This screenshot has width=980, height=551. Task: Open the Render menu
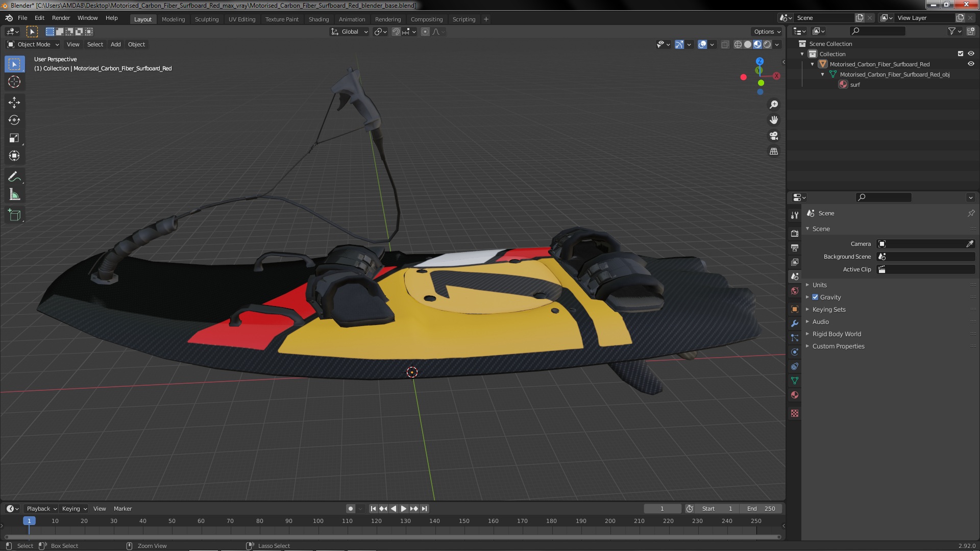pos(61,18)
